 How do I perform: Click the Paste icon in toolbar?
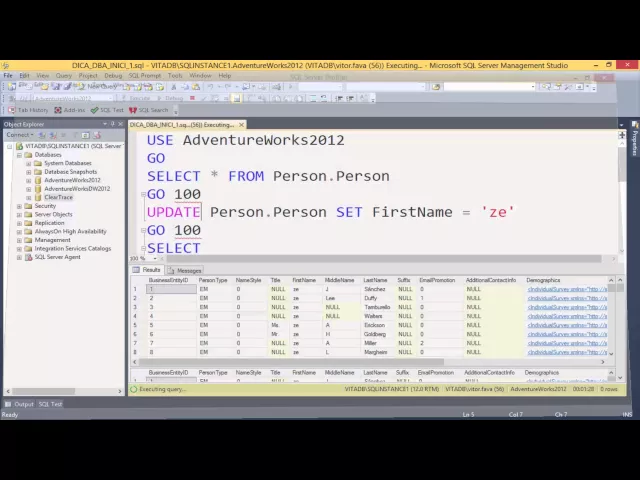pyautogui.click(x=196, y=87)
